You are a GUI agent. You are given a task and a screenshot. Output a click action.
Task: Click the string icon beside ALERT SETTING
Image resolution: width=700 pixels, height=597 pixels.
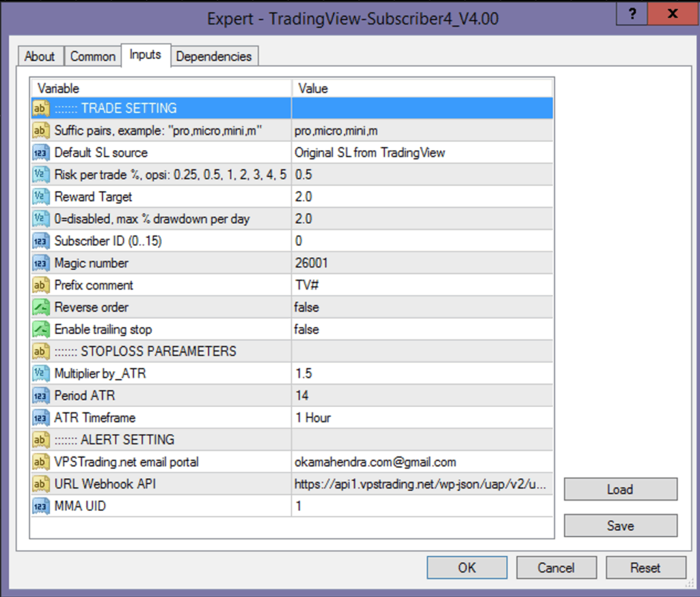40,439
